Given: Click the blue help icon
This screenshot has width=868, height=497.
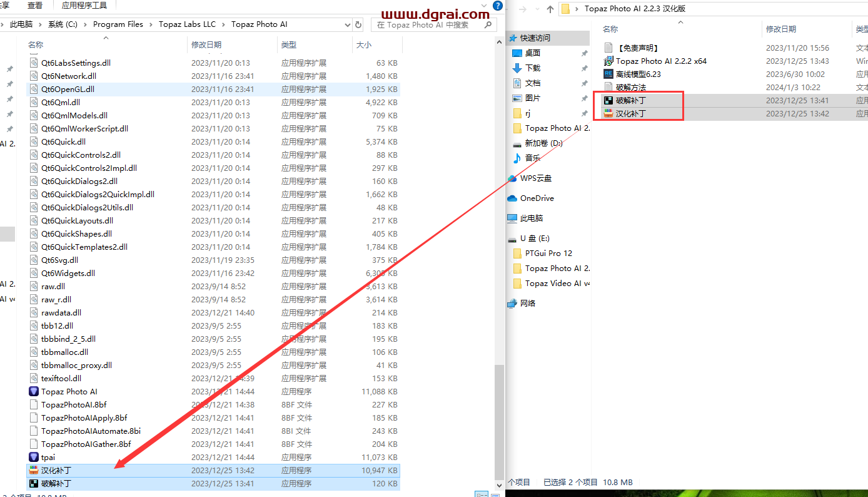Looking at the screenshot, I should coord(498,6).
